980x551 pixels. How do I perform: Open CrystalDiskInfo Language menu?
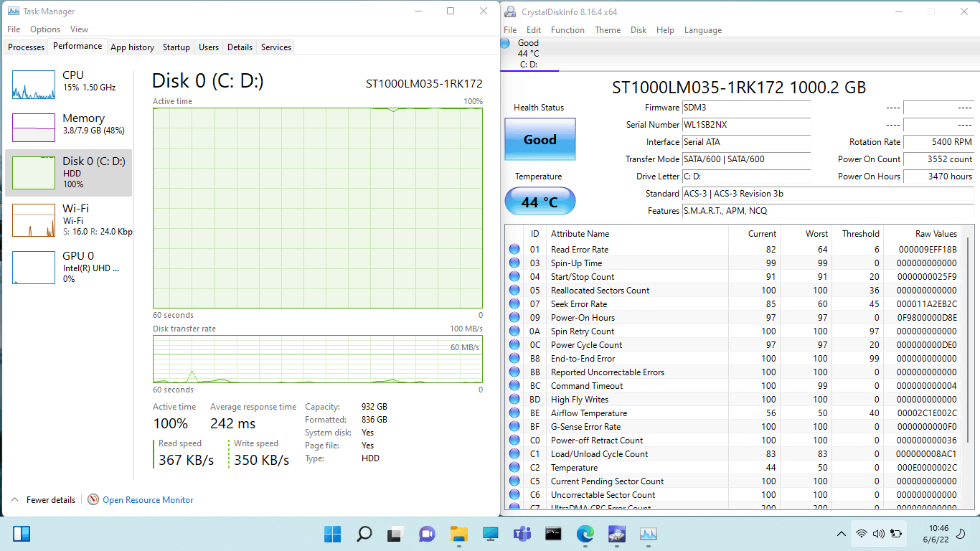point(703,30)
